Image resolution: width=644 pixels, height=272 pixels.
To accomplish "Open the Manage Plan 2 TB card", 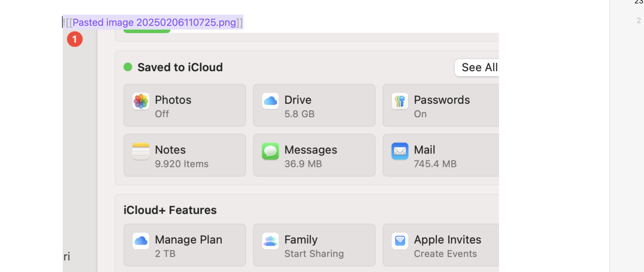I will (185, 245).
